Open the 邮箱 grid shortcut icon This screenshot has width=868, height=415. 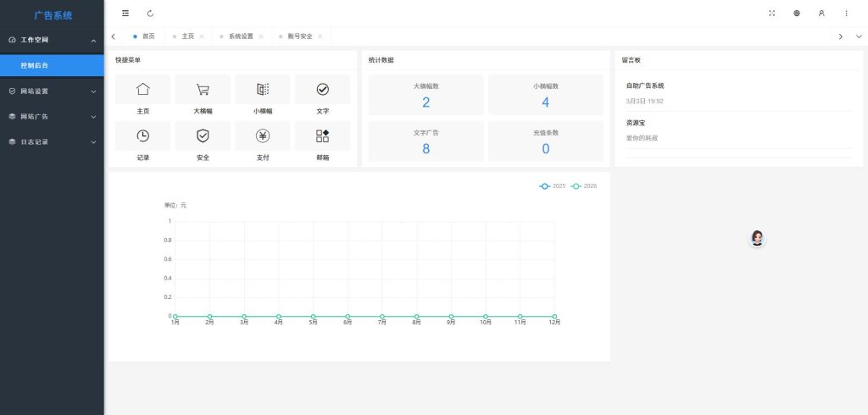(323, 136)
